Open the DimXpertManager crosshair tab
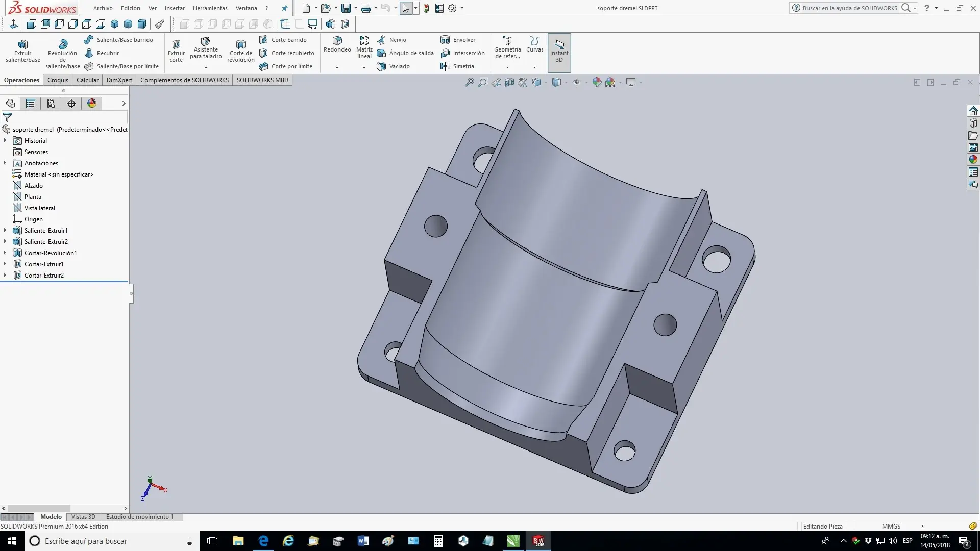980x551 pixels. (71, 104)
